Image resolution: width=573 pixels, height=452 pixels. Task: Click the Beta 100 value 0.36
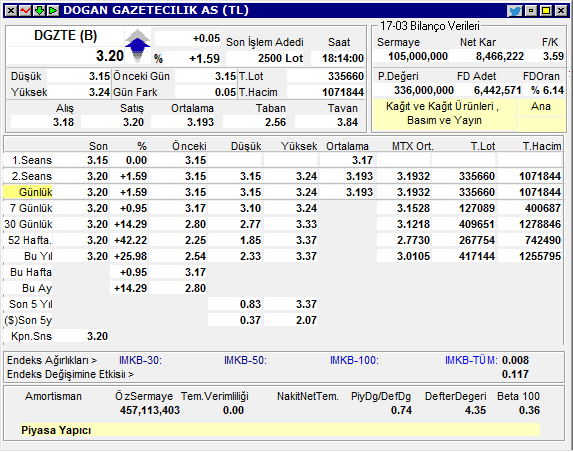pyautogui.click(x=529, y=410)
